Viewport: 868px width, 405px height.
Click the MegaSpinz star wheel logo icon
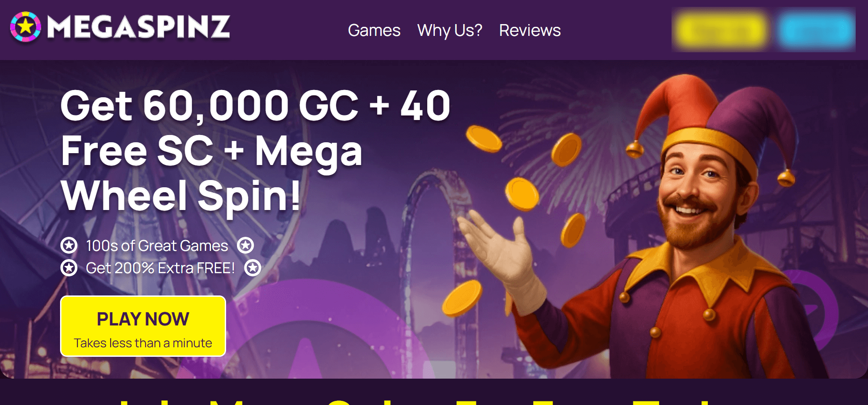pos(25,27)
